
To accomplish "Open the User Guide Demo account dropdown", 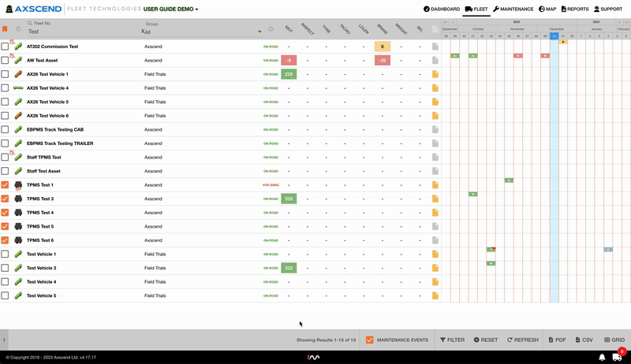I will tap(170, 9).
